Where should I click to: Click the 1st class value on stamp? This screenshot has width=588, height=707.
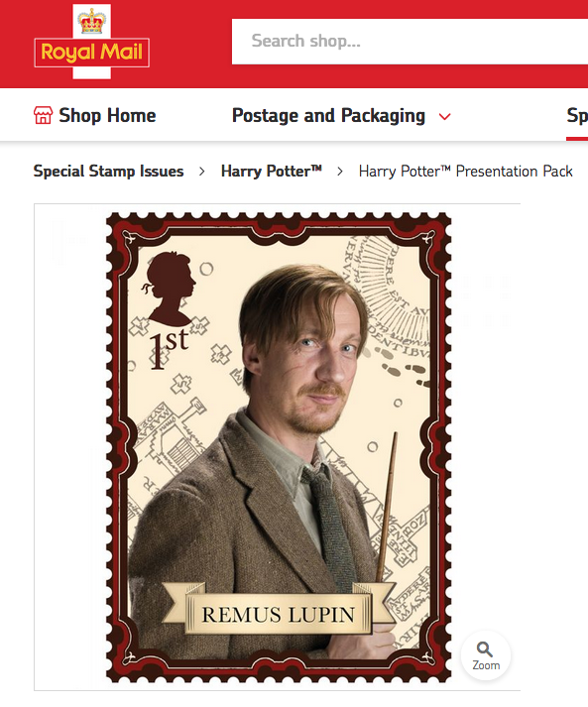pyautogui.click(x=170, y=348)
